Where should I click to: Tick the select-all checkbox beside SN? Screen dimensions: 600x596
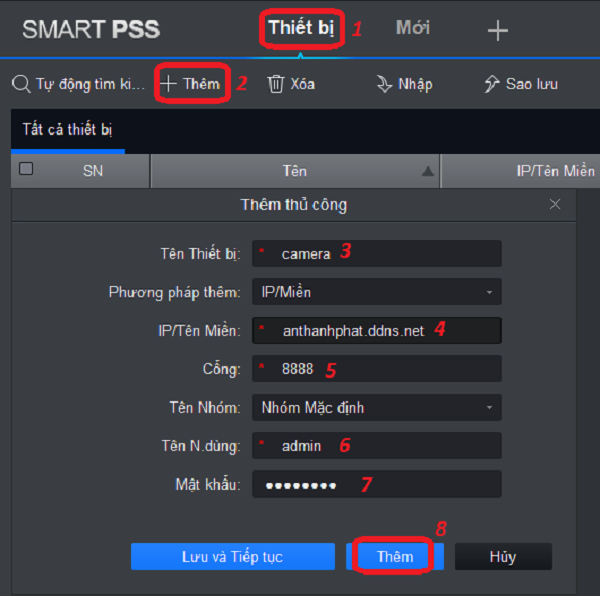tap(26, 169)
